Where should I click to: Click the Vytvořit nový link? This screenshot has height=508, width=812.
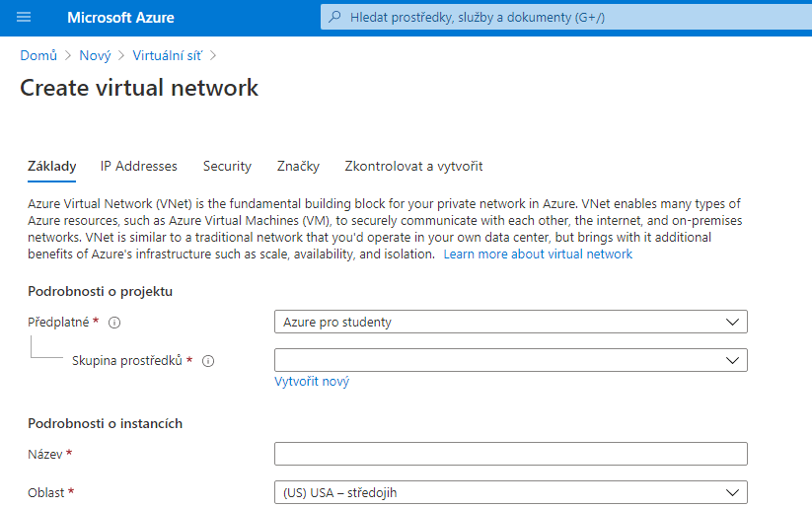(x=312, y=382)
